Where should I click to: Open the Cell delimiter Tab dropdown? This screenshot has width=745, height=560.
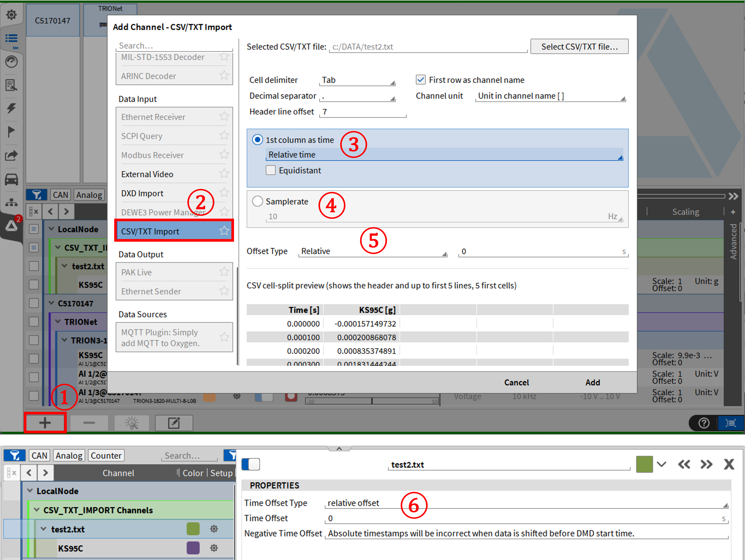pos(357,80)
